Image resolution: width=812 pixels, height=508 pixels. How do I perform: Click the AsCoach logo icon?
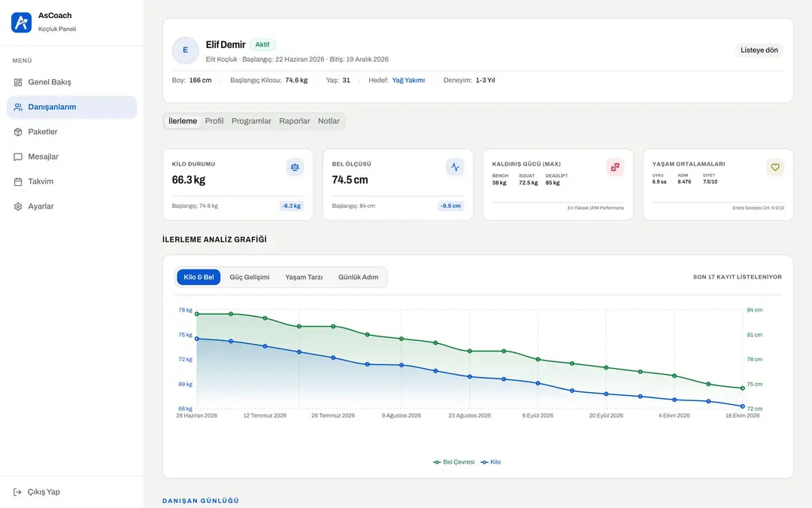coord(21,23)
